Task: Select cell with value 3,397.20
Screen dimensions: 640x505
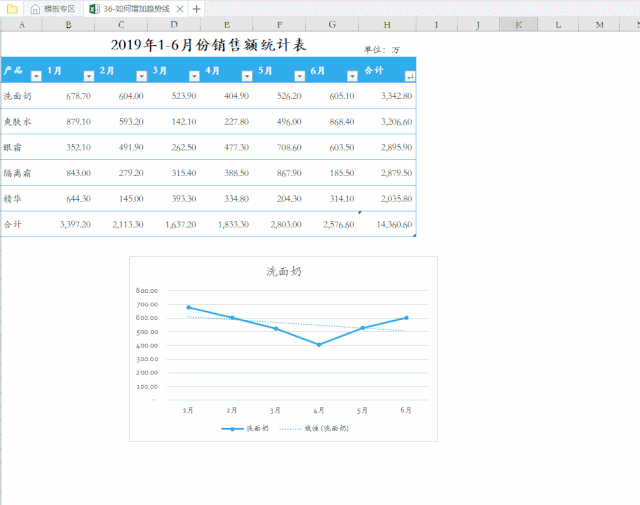Action: 69,225
